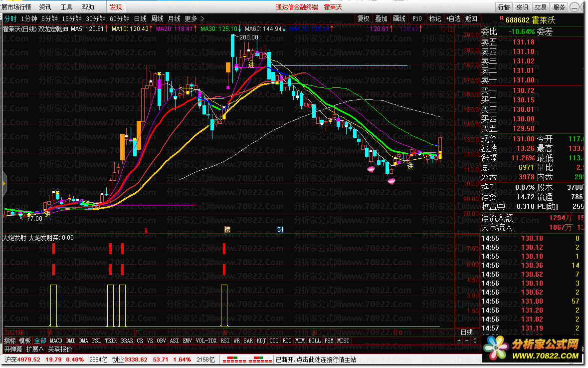This screenshot has width=588, height=368.
Task: Click the red diamond icon above the price scale
Action: click(444, 29)
